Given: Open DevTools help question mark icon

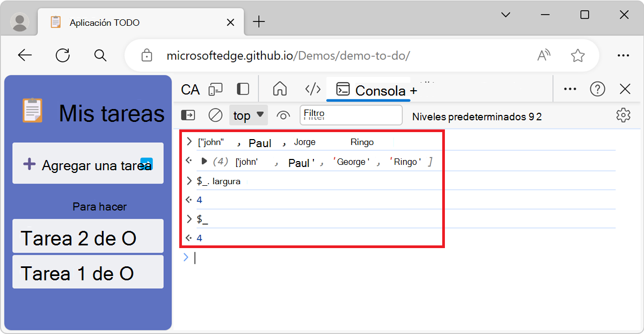Looking at the screenshot, I should point(597,89).
